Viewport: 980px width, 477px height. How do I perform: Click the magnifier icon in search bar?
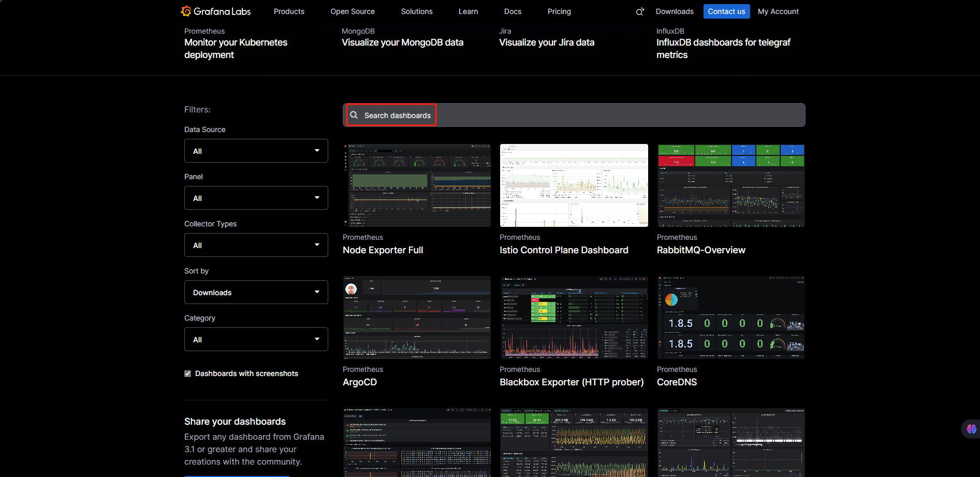354,115
